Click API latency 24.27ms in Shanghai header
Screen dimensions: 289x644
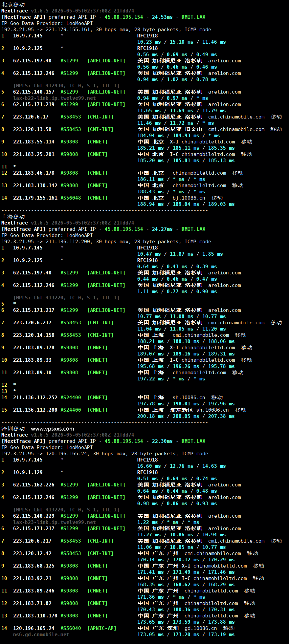tap(162, 229)
